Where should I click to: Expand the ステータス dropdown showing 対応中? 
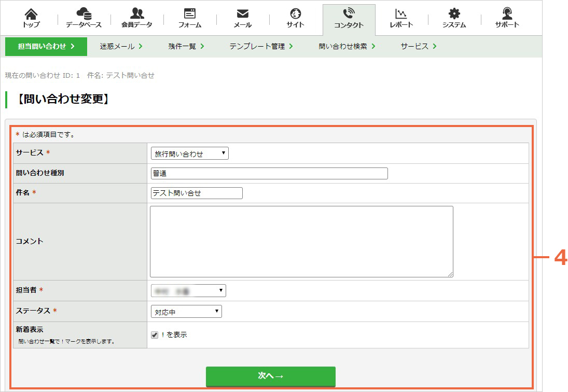pyautogui.click(x=186, y=312)
